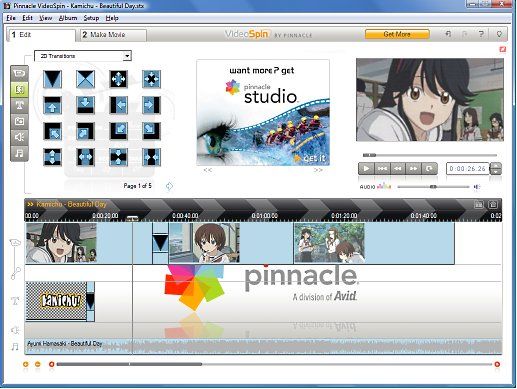Expand the 2D Transitions dropdown

[127, 56]
